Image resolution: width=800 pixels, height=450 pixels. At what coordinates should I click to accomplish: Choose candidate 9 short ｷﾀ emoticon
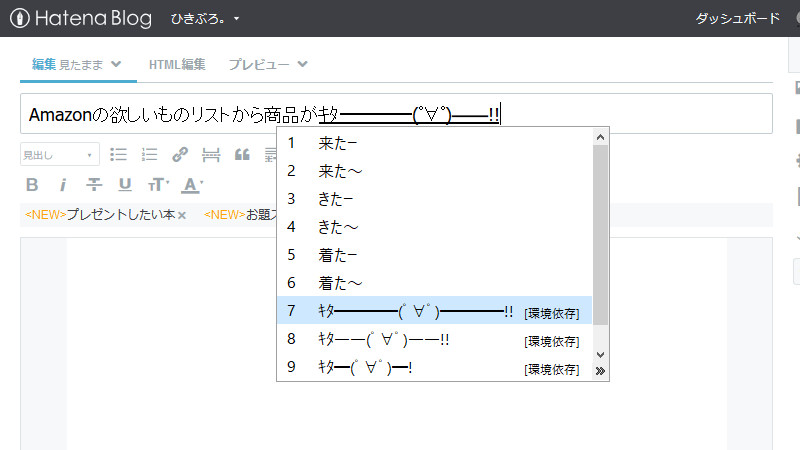click(434, 367)
